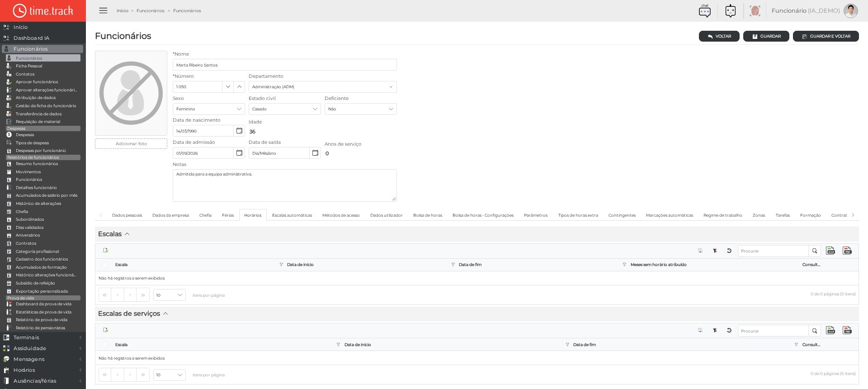Collapse the Escalas de serviços section
Viewport: 868px width, 389px height.
pyautogui.click(x=165, y=313)
